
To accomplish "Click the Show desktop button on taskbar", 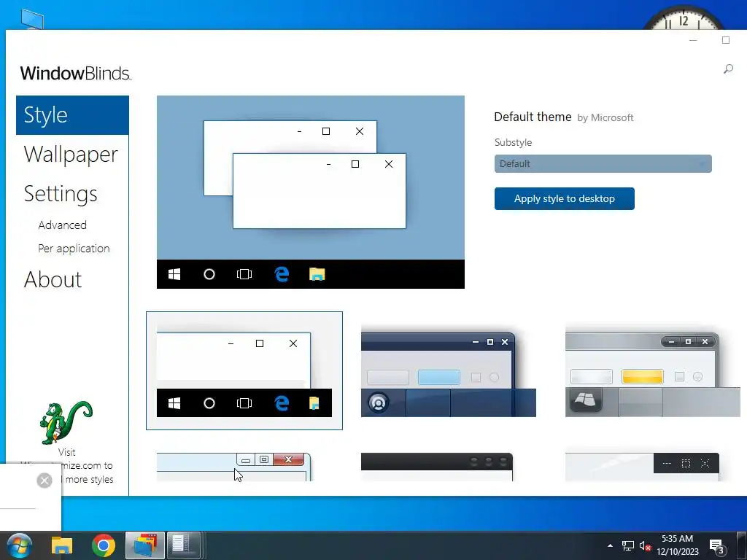I will 741,545.
